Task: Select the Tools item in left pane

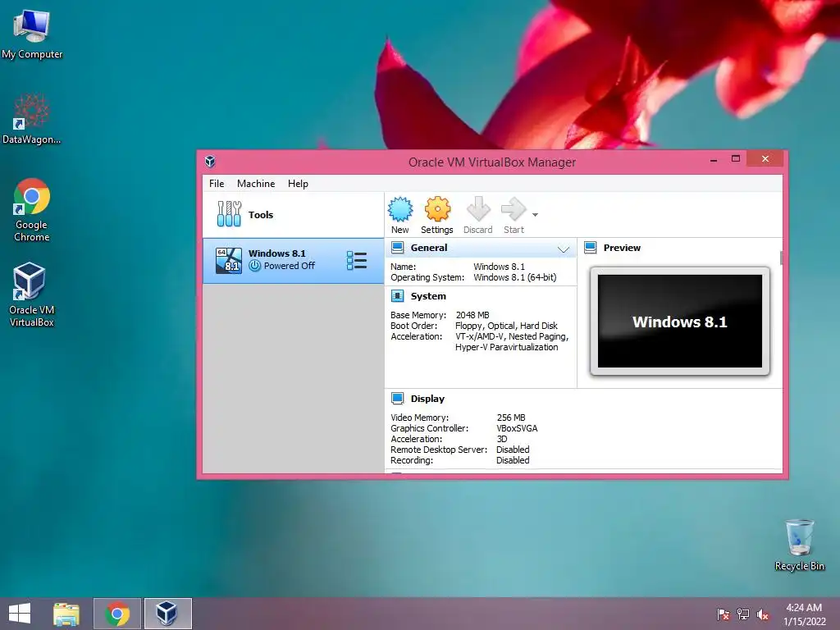Action: pyautogui.click(x=293, y=214)
